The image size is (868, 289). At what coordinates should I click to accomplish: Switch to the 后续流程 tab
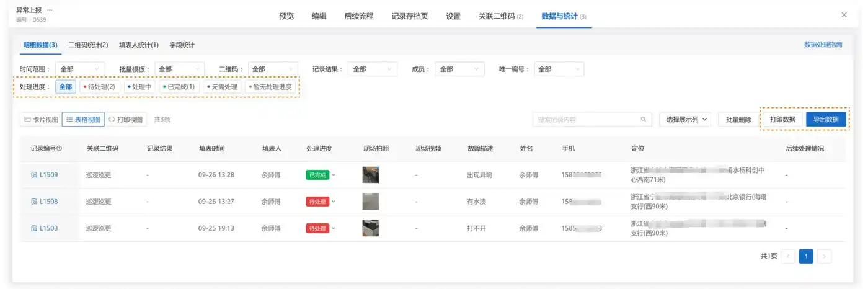tap(359, 16)
